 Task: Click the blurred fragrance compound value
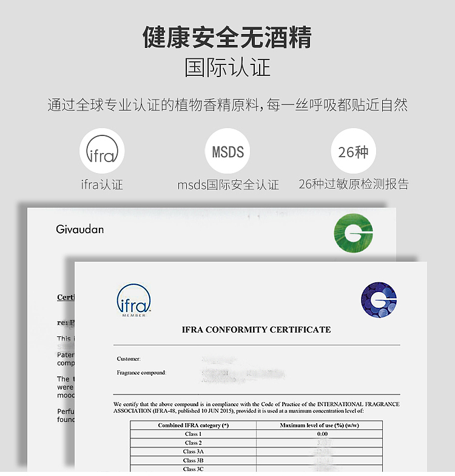tap(243, 376)
